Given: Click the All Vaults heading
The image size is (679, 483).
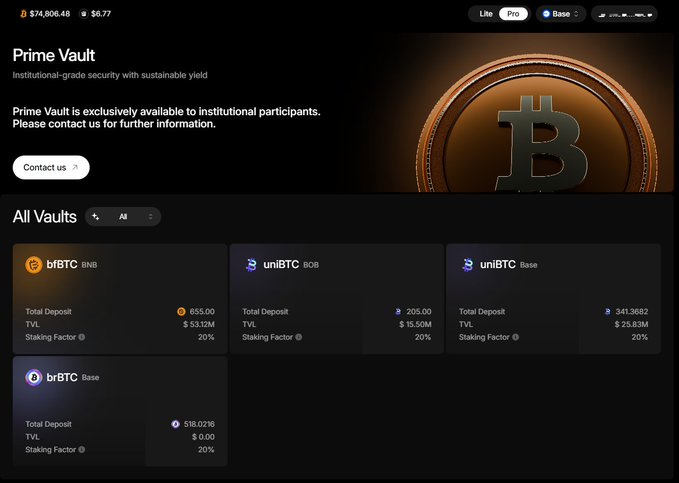Looking at the screenshot, I should point(45,217).
